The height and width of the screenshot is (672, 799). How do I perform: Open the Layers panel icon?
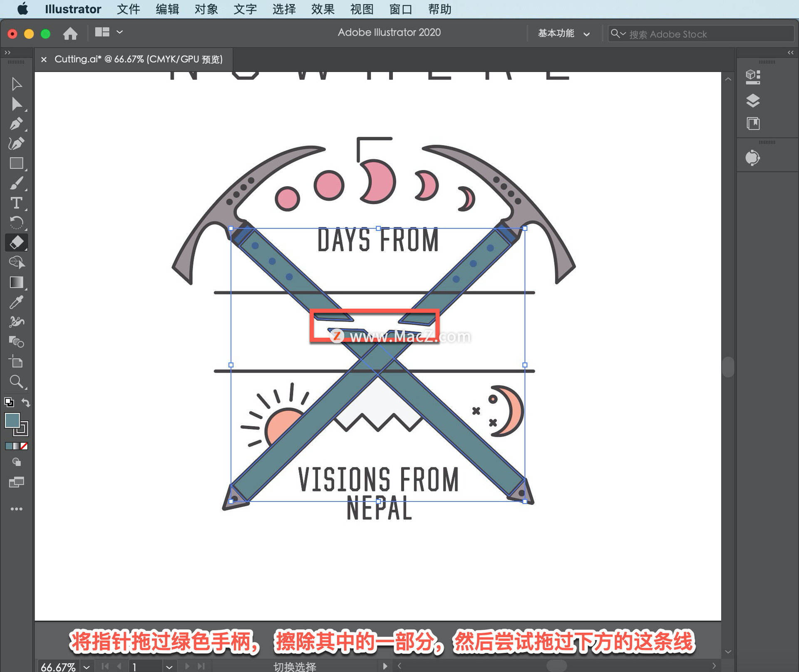click(752, 100)
